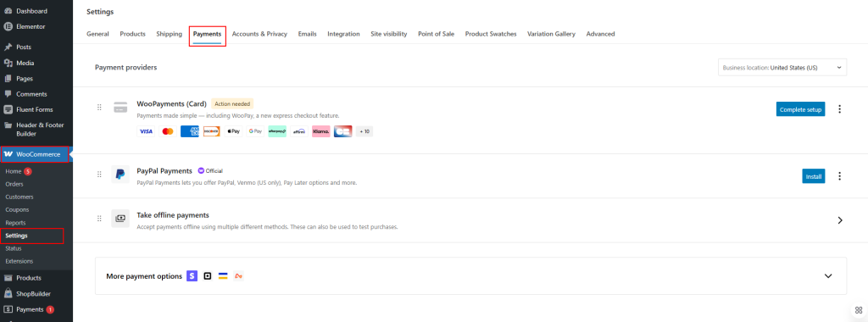Click the yellow-blue striped payment icon
Image resolution: width=868 pixels, height=322 pixels.
pos(223,275)
